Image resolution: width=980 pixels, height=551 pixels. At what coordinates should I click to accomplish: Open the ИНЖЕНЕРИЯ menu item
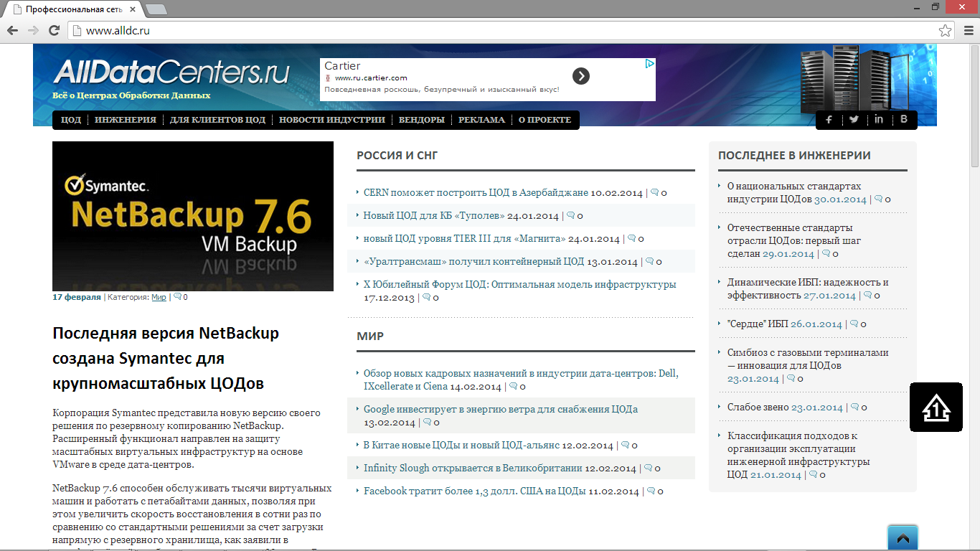(126, 120)
